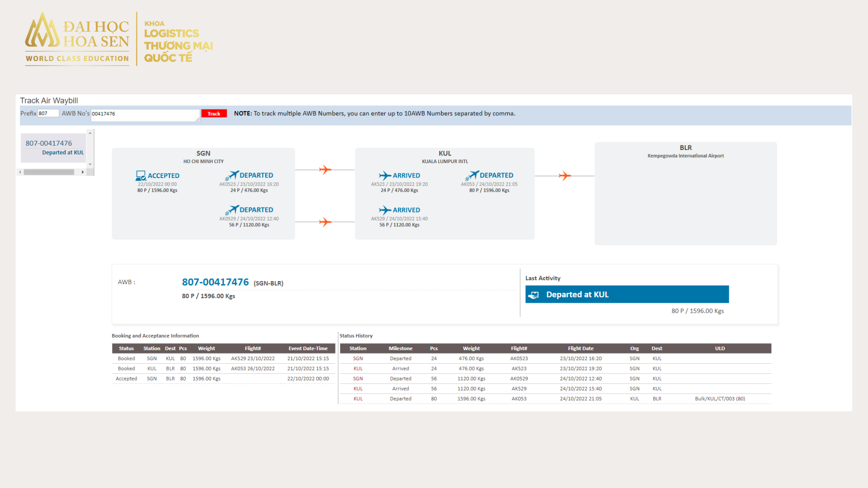The height and width of the screenshot is (488, 868).
Task: Click the 807-00417476 AWB number heading link
Action: point(215,282)
